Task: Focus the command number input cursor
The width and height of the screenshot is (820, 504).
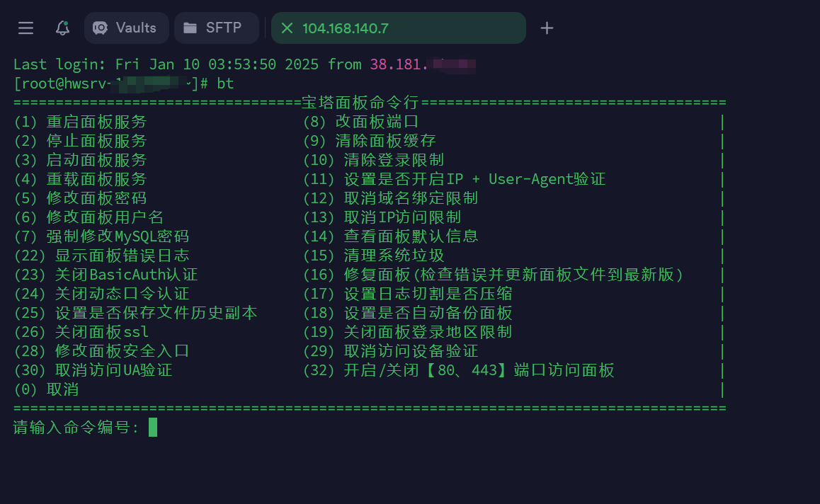Action: 153,427
